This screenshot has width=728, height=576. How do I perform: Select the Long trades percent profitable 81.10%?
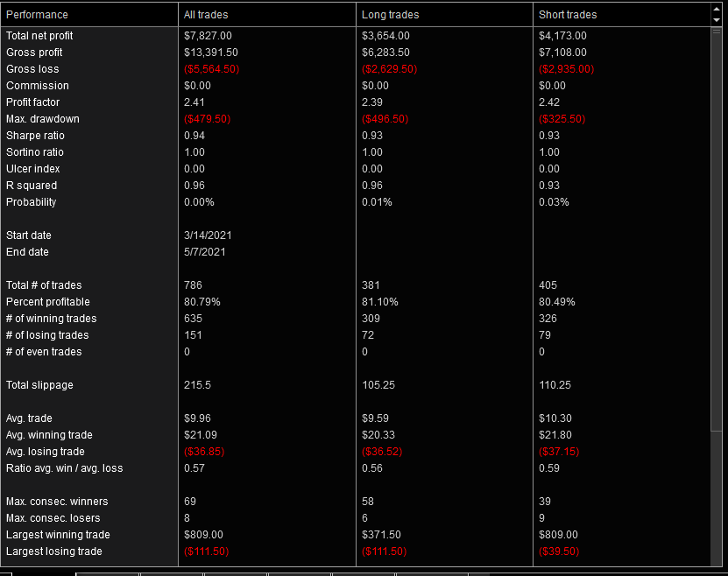coord(379,302)
